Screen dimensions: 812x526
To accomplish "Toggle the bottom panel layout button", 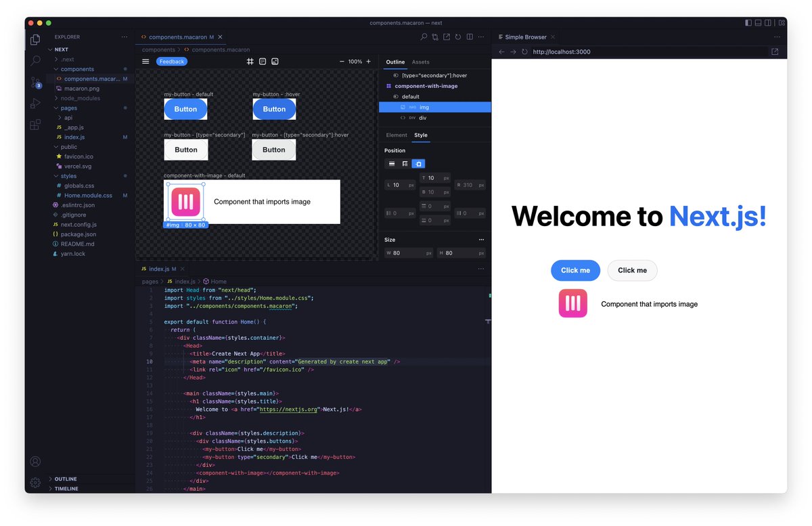I will click(759, 23).
